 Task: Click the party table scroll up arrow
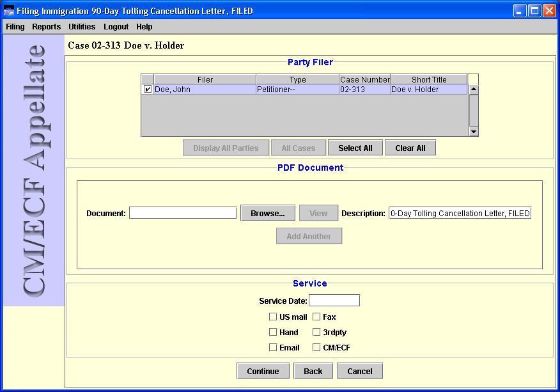(474, 90)
